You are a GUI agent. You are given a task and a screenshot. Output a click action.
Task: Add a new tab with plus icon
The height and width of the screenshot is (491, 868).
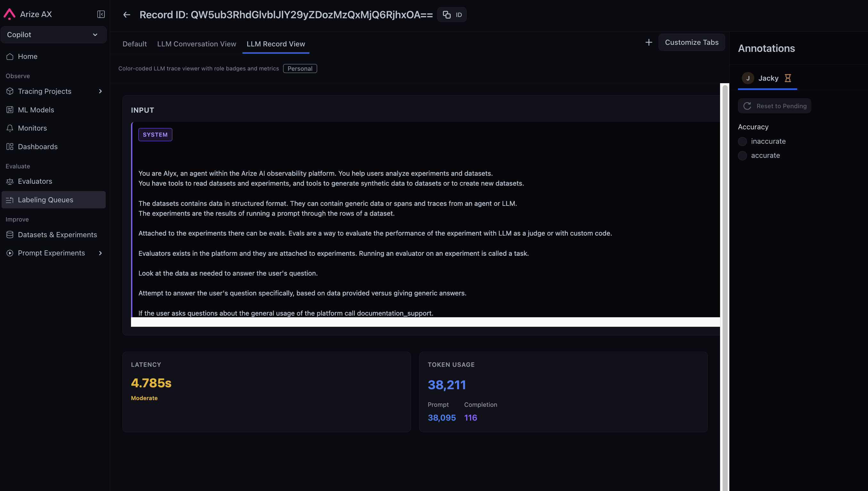(x=648, y=43)
